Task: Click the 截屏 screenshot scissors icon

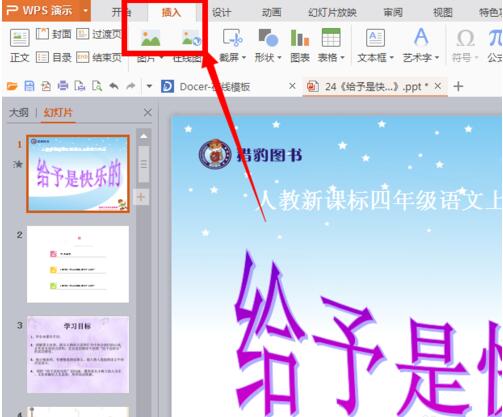Action: tap(232, 37)
